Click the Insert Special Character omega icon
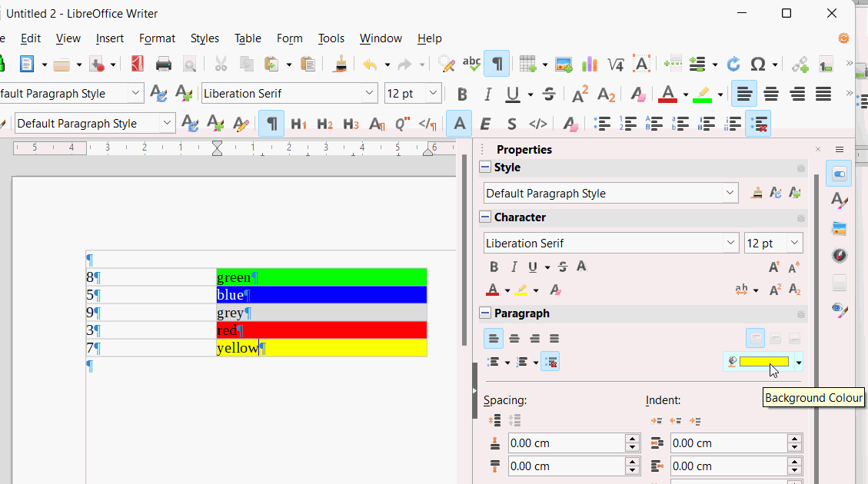Image resolution: width=868 pixels, height=484 pixels. coord(757,64)
